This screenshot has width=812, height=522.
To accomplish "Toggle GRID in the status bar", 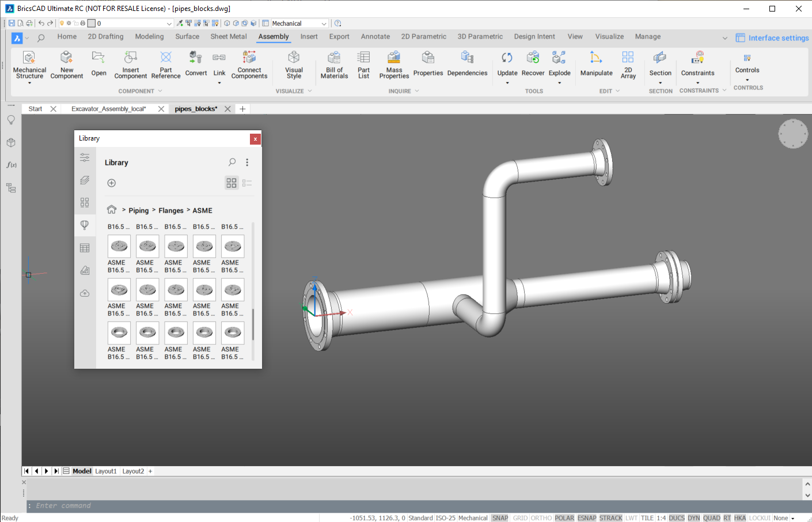I will [x=520, y=518].
